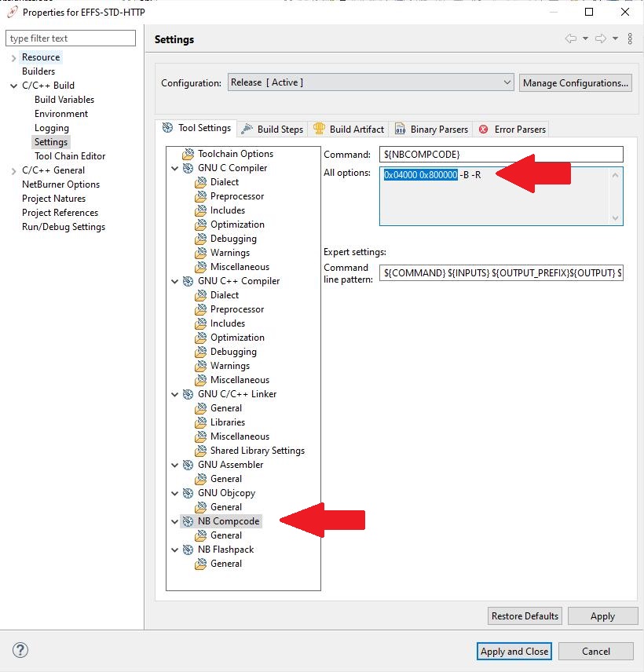644x672 pixels.
Task: Collapse the C/C++ Build node
Action: (x=13, y=86)
